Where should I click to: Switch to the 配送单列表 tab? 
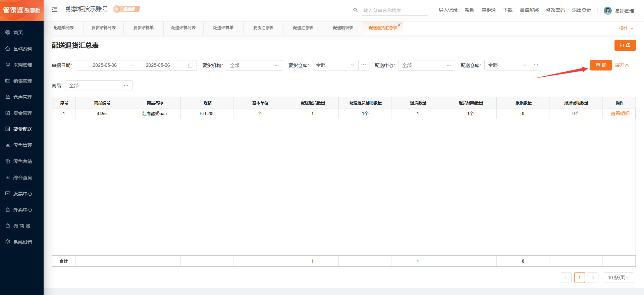click(64, 28)
